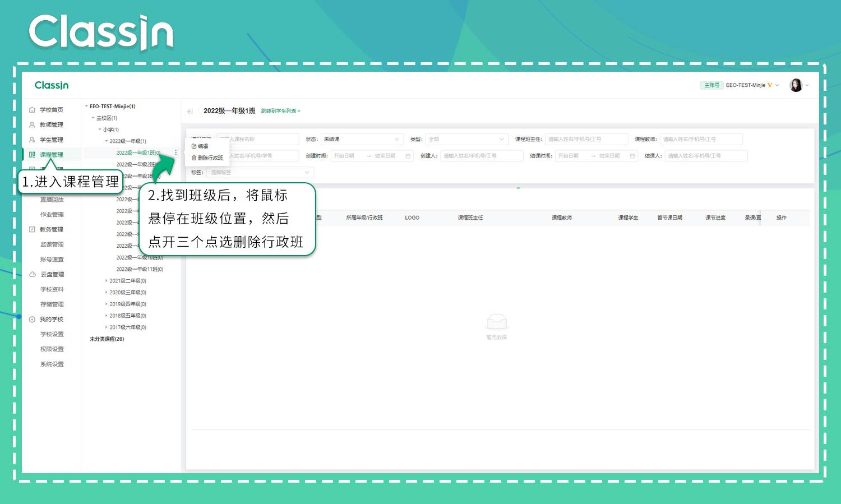
Task: Click the 结课人 filter input field
Action: coord(706,156)
